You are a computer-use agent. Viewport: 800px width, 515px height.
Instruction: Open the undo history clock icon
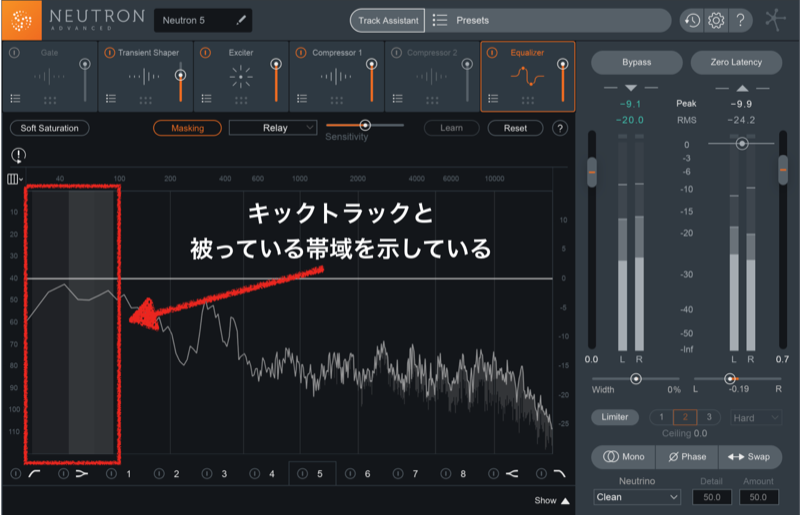click(692, 20)
